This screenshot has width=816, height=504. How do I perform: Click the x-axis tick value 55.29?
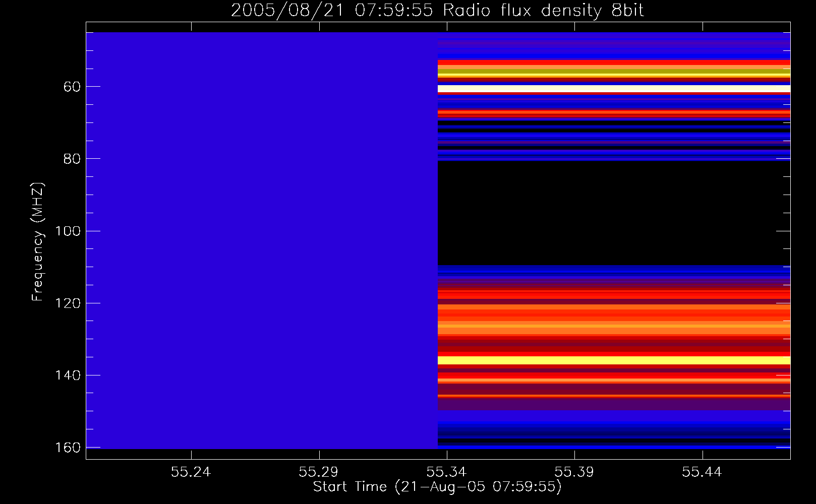coord(319,472)
